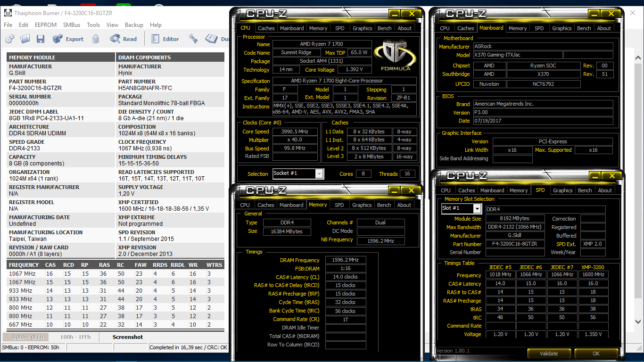Open Bench tab in the CPU-Z CPU window
This screenshot has width=644, height=362.
pos(384,28)
